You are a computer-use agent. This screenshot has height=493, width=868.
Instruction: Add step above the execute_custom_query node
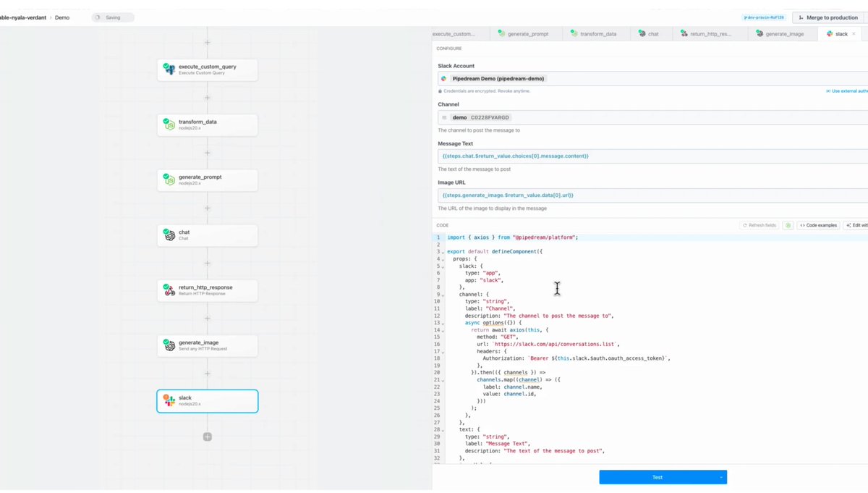click(x=208, y=43)
